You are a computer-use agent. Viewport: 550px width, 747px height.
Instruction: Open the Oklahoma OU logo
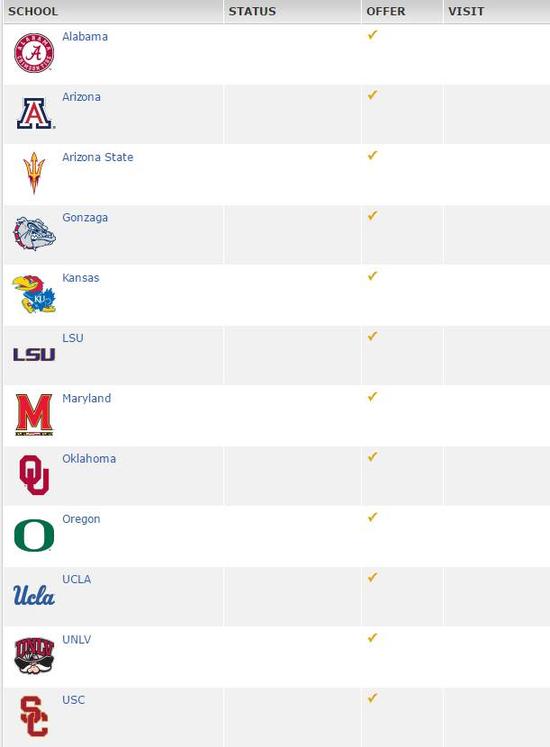34,475
